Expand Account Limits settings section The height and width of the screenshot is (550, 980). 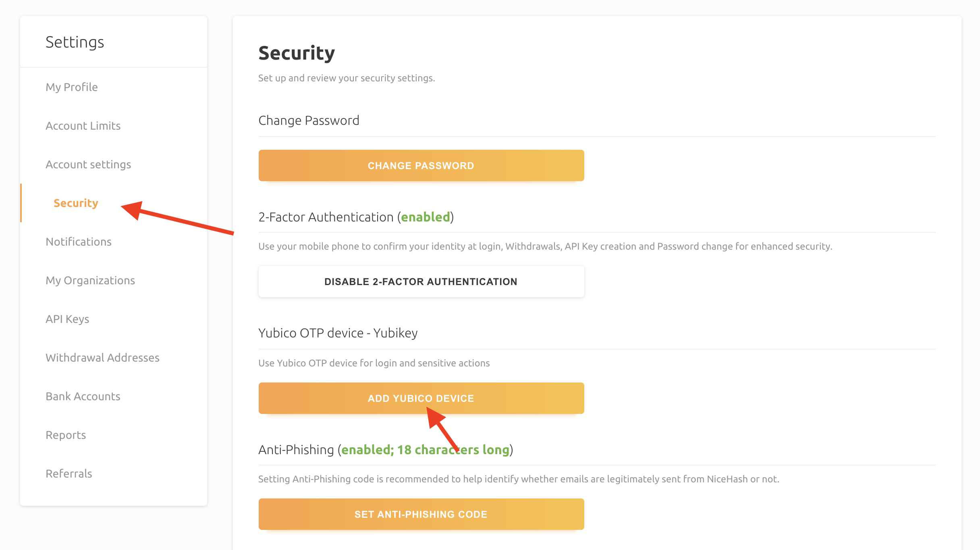(83, 125)
